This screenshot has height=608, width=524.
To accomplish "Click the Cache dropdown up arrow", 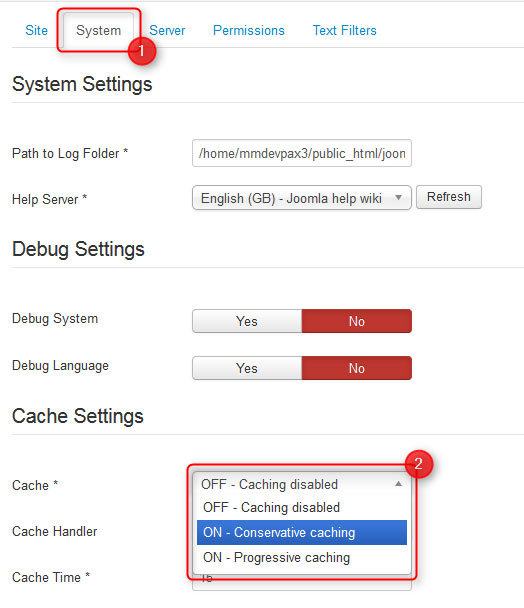I will (398, 484).
